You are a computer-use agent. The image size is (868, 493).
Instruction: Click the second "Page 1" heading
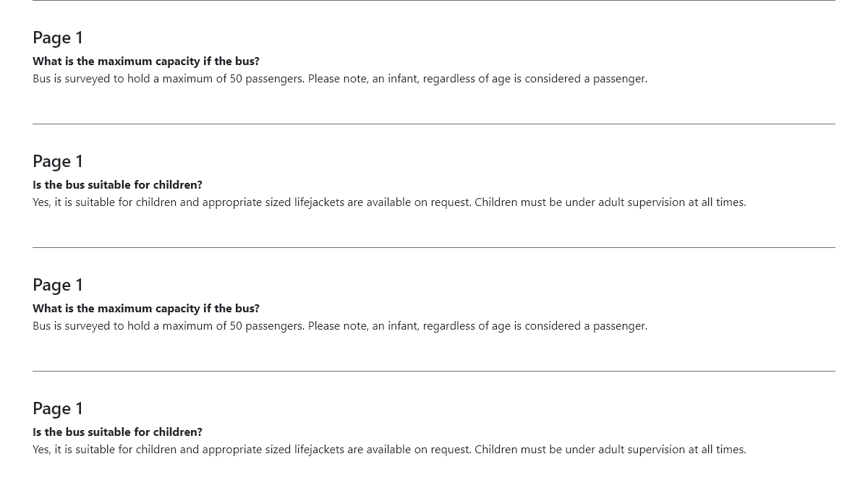pos(58,161)
